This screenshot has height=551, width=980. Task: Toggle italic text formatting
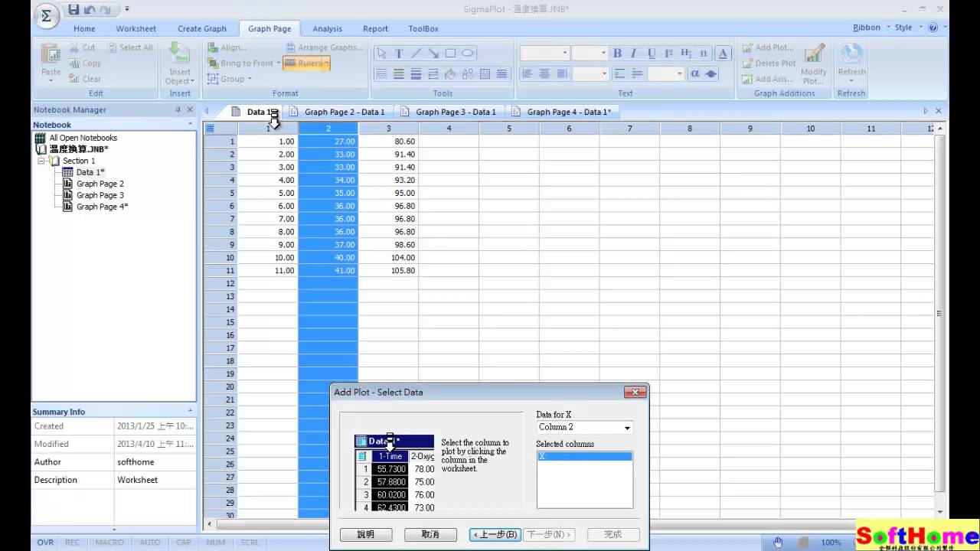pyautogui.click(x=633, y=54)
